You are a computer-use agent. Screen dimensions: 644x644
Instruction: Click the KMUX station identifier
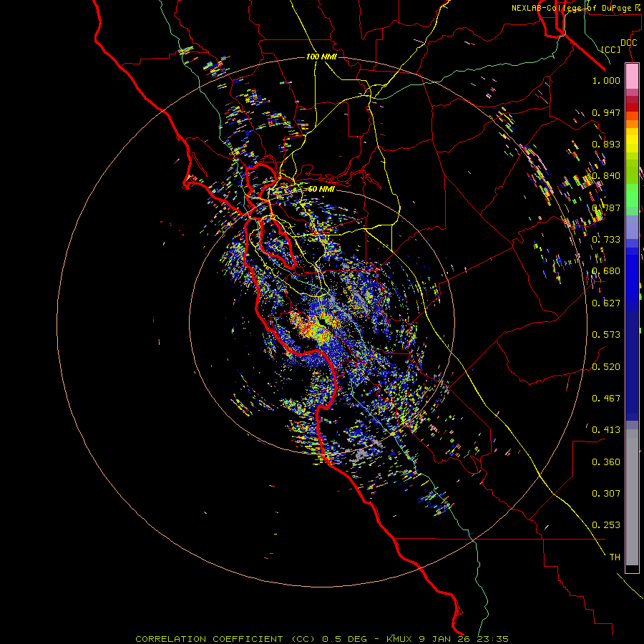click(401, 639)
